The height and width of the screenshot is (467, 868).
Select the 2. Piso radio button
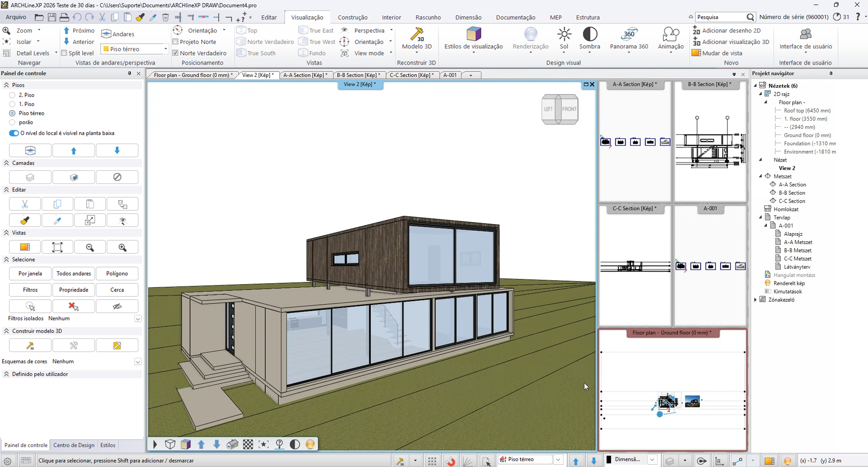click(x=12, y=95)
